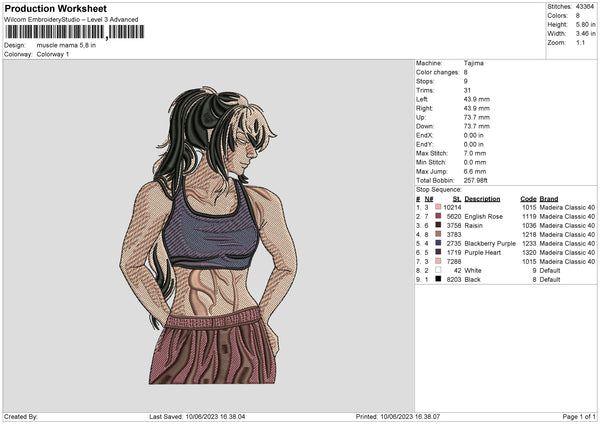
Task: Click the 'Right:' label
Action: pyautogui.click(x=424, y=108)
